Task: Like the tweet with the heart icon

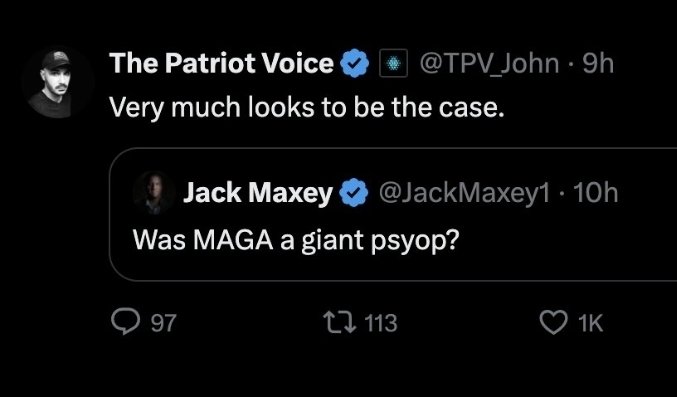Action: click(554, 323)
